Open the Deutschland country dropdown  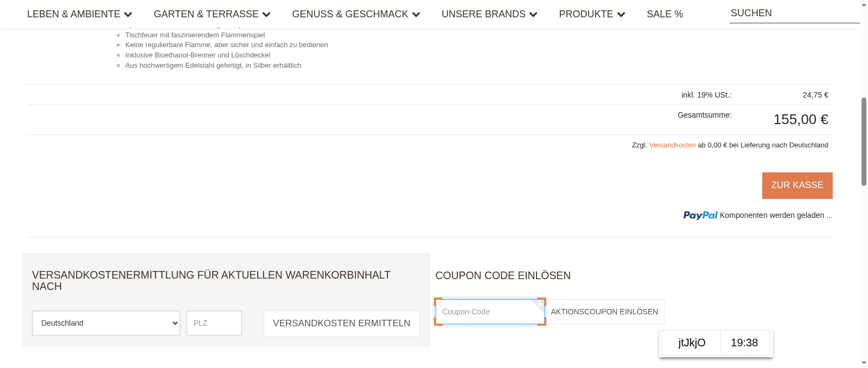[106, 323]
